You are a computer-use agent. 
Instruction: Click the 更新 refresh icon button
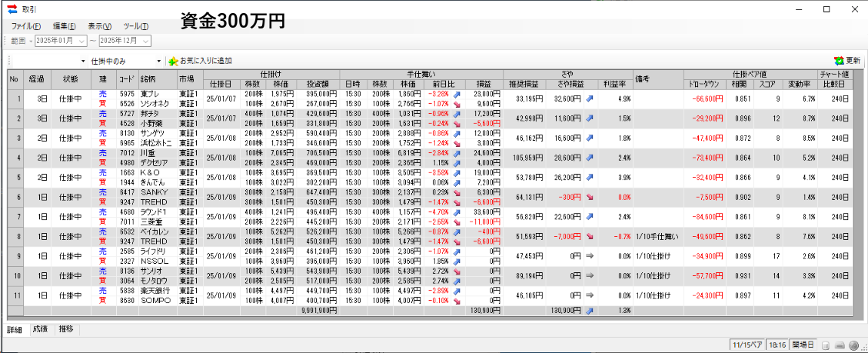838,60
